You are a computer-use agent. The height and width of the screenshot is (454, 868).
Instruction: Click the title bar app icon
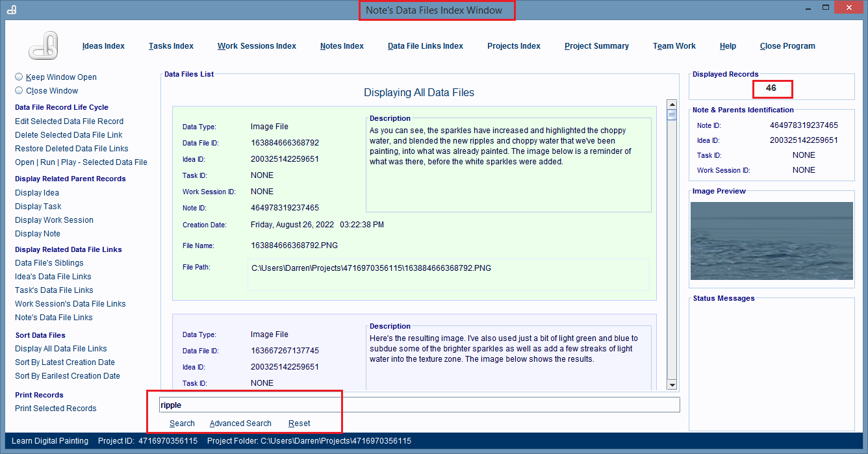[x=11, y=9]
